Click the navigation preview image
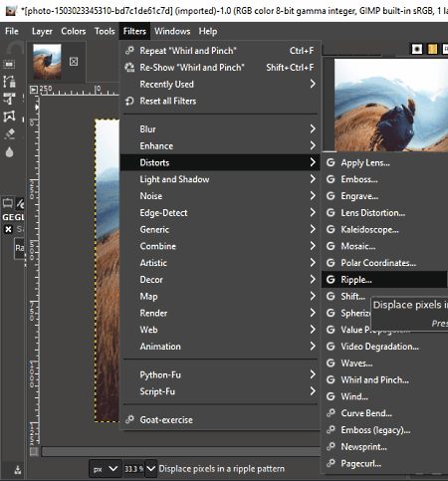Viewport: 448px width, 481px height. (391, 106)
